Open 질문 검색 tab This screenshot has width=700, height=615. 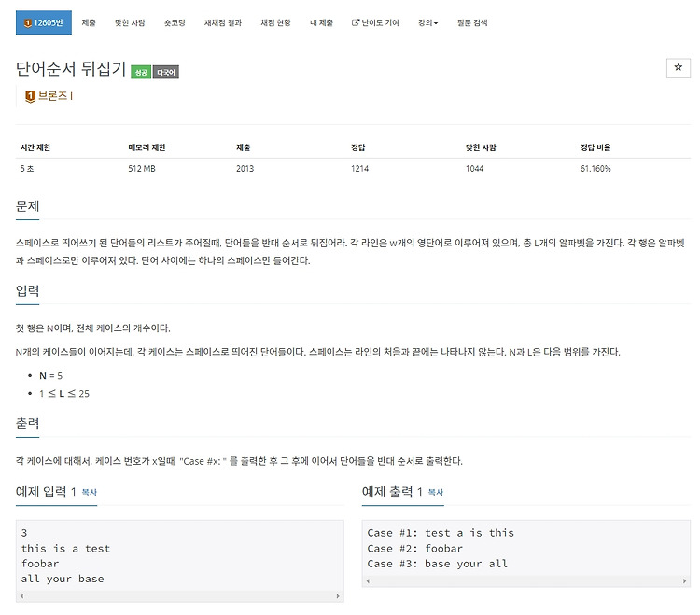click(x=472, y=22)
